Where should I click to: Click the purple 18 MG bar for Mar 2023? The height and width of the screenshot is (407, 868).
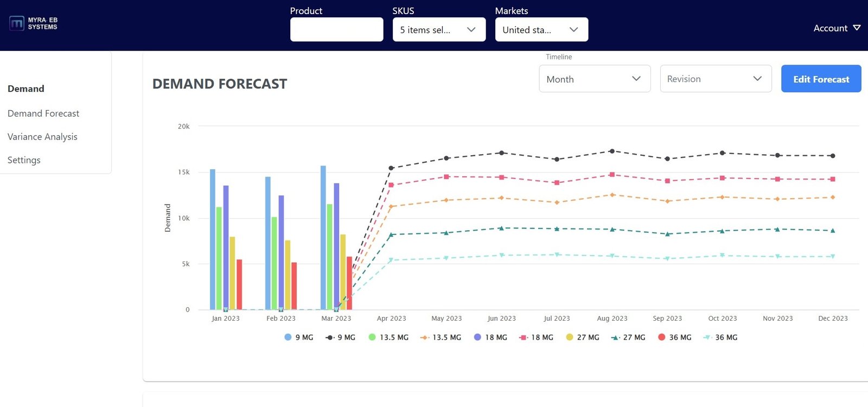pos(336,246)
